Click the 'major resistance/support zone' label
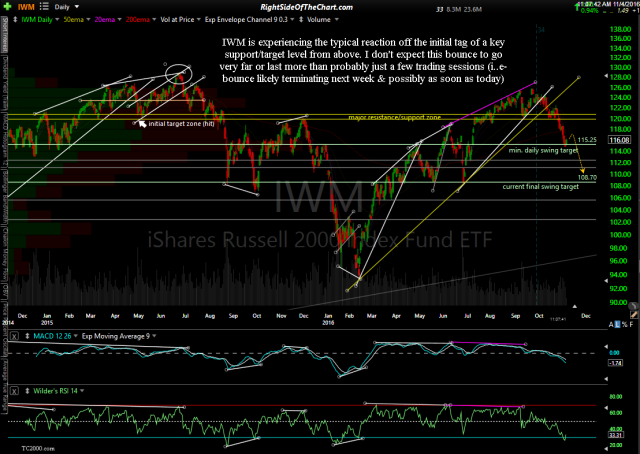This screenshot has height=454, width=640. pos(394,117)
